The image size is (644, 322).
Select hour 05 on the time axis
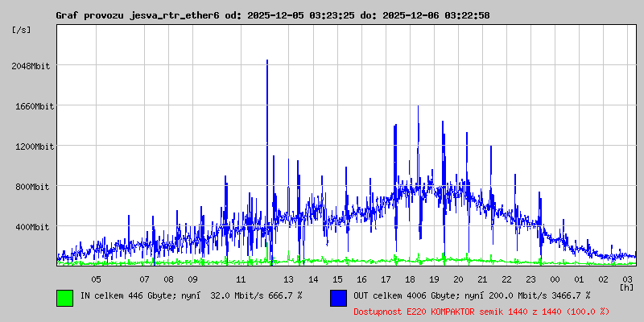pos(96,279)
